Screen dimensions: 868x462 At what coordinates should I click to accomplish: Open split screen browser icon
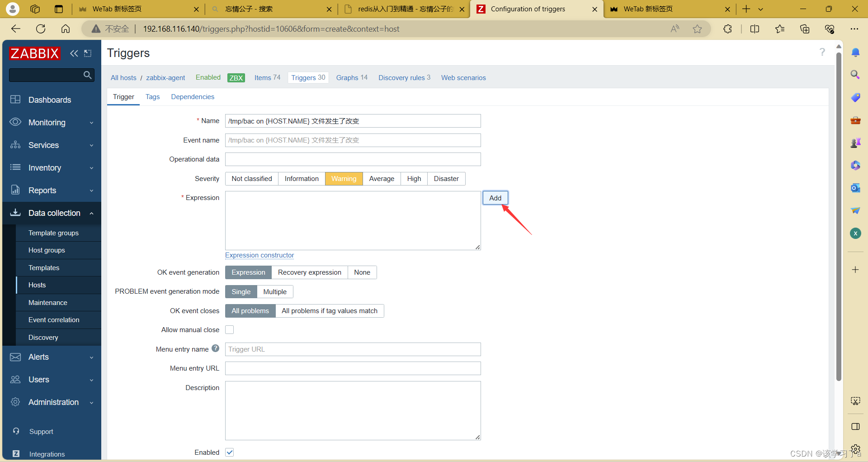(x=755, y=29)
